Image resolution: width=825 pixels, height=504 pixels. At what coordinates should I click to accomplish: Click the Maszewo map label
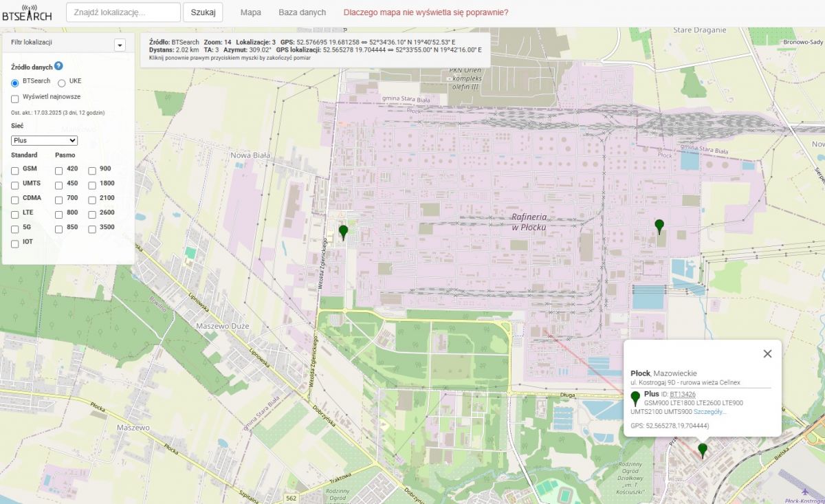click(133, 427)
